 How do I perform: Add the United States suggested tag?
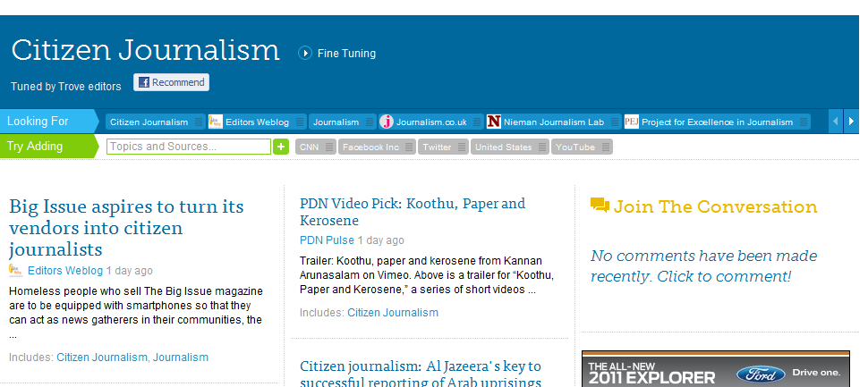(x=502, y=147)
